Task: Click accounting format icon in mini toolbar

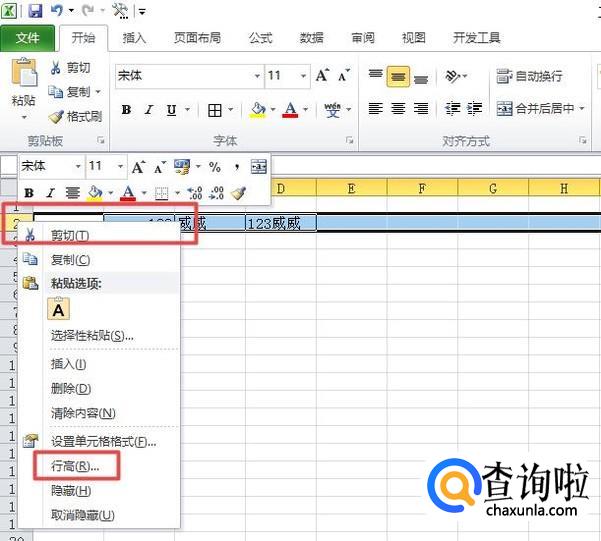Action: 182,167
